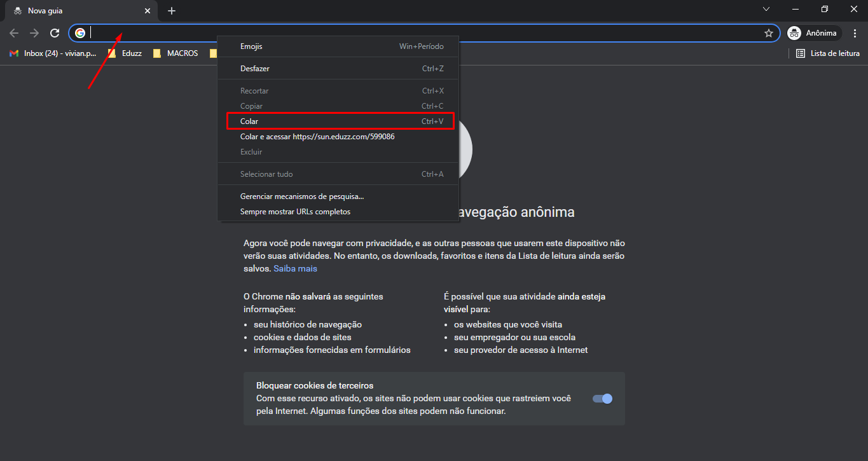Open Chrome's three-dot menu
This screenshot has width=868, height=461.
point(855,33)
